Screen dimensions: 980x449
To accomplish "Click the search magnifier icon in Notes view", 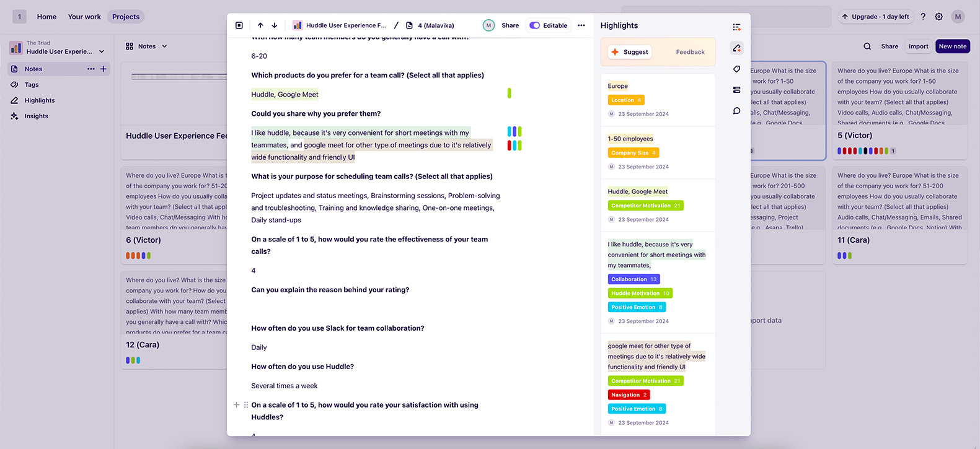I will pyautogui.click(x=867, y=46).
